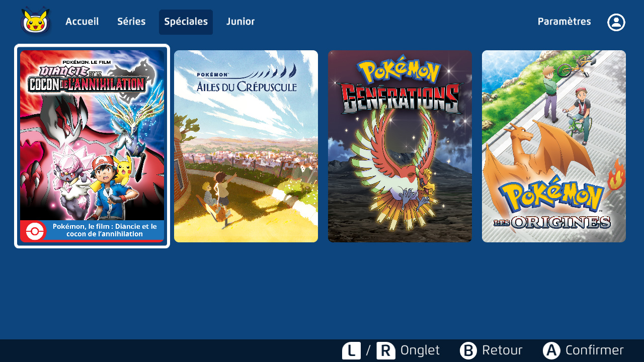This screenshot has height=362, width=644.
Task: Open Paramètres settings
Action: 564,22
